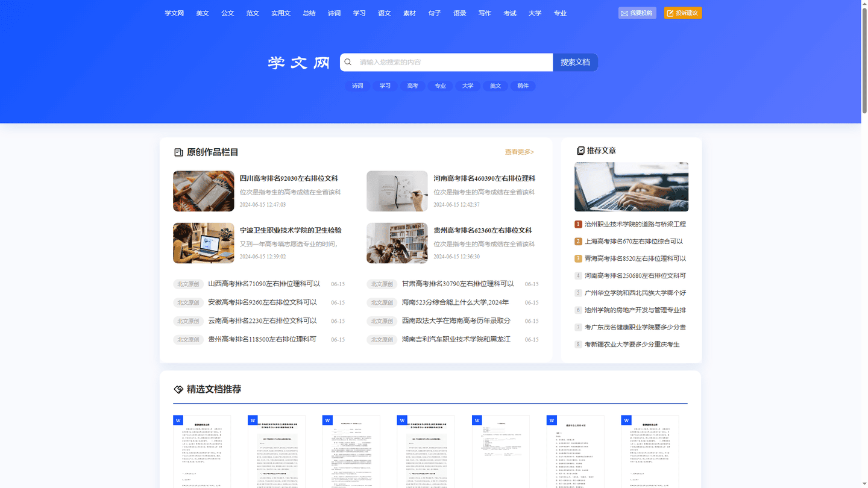Click Word icon on first document thumbnail
The width and height of the screenshot is (868, 488).
pyautogui.click(x=178, y=420)
